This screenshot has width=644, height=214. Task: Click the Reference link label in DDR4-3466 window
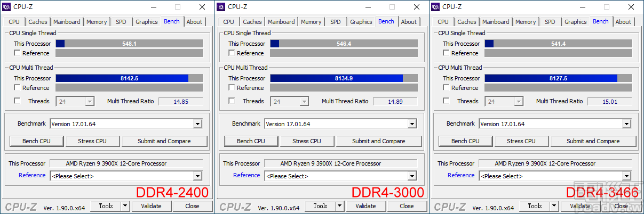click(461, 175)
